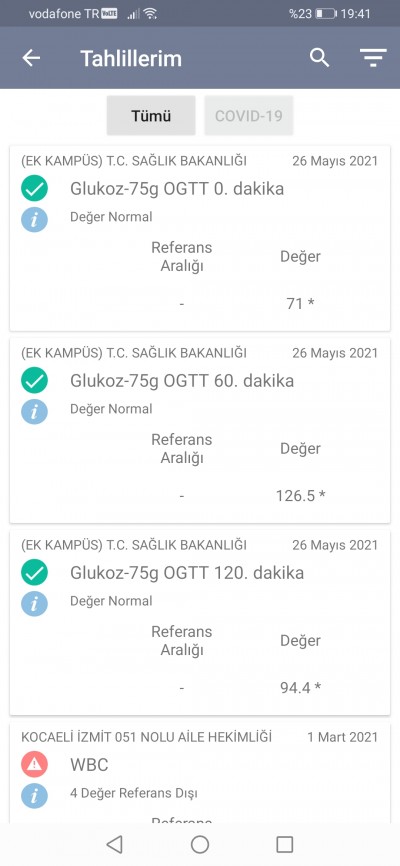Tap Android home circle button
Screen dimensions: 400x866
click(x=200, y=844)
